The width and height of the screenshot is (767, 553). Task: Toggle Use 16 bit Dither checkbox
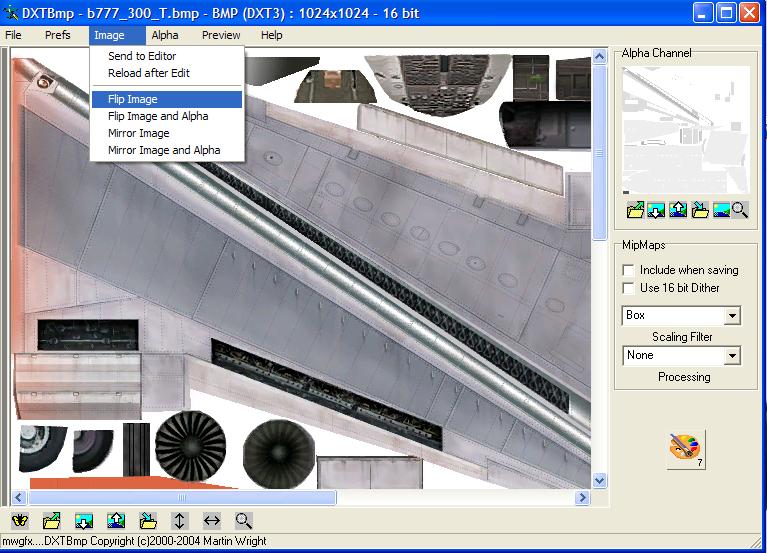[628, 288]
